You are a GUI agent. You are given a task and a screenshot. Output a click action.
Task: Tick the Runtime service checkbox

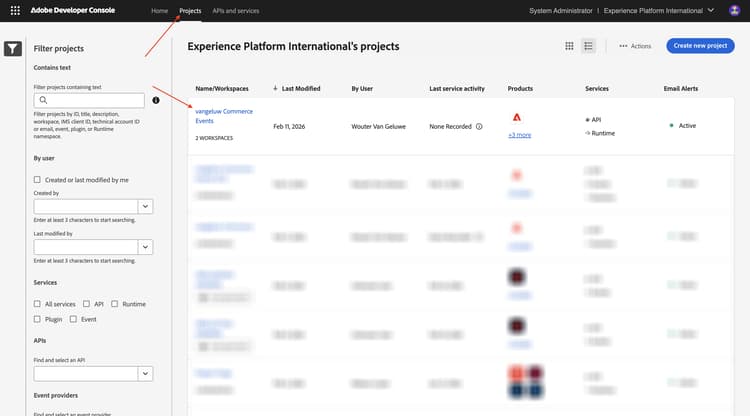point(115,304)
